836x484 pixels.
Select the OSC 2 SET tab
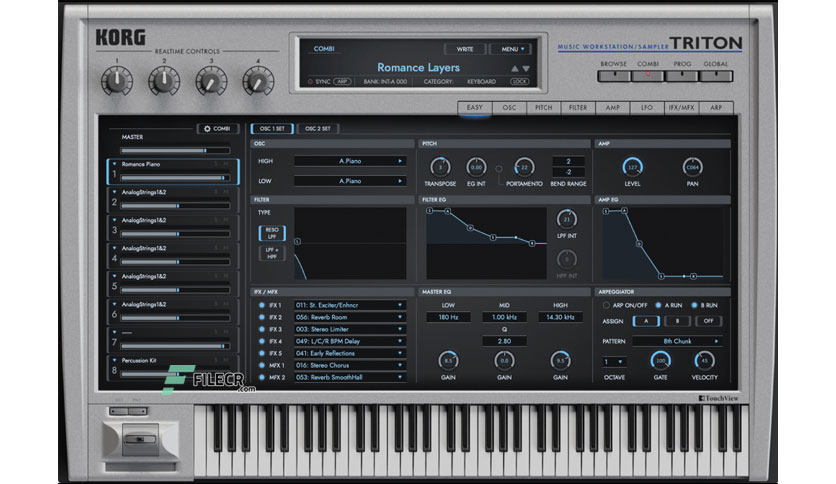[x=318, y=128]
